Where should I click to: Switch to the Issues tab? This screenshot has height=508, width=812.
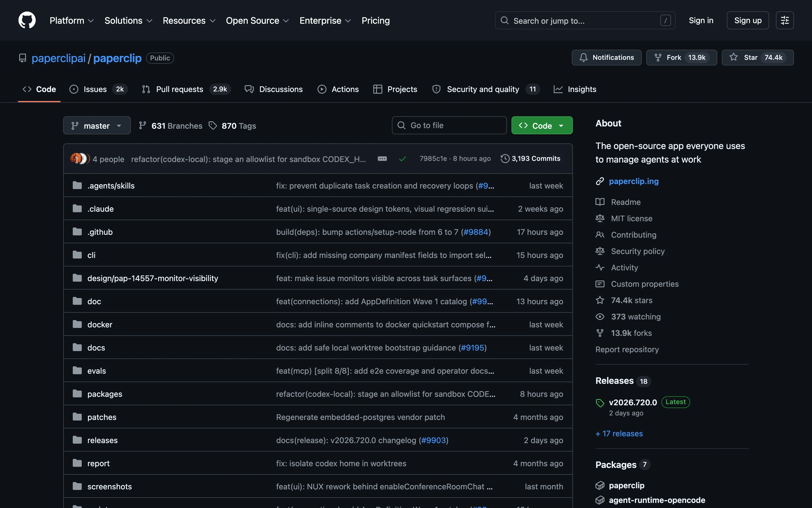tap(98, 89)
